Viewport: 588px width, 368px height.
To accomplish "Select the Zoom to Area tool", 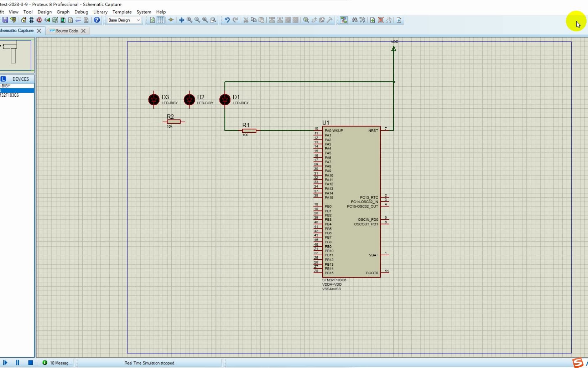I will pyautogui.click(x=213, y=20).
